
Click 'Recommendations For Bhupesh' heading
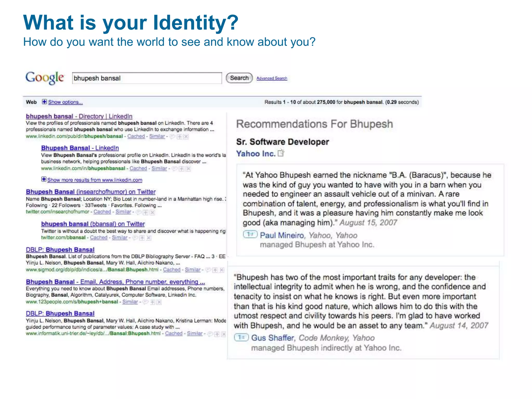315,124
